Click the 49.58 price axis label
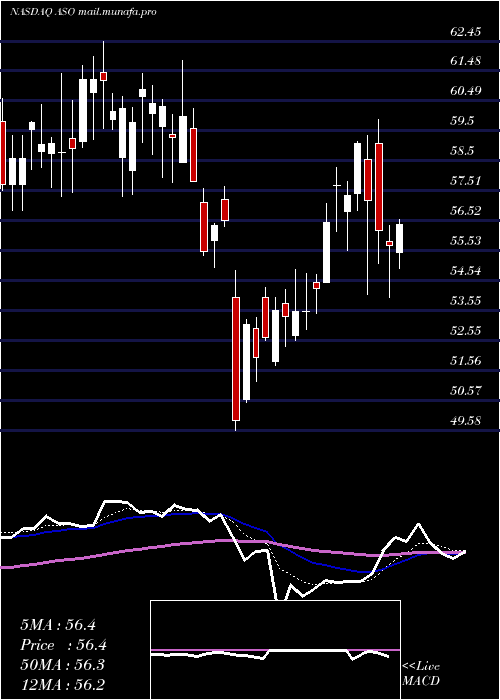This screenshot has height=700, width=500. (466, 420)
